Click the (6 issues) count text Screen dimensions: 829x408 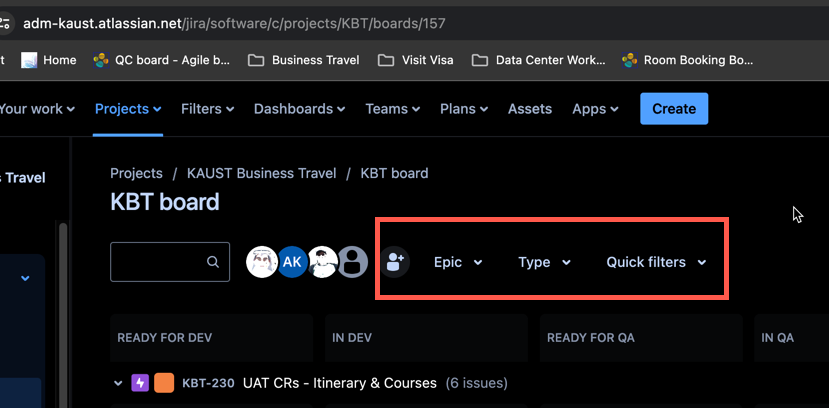476,383
